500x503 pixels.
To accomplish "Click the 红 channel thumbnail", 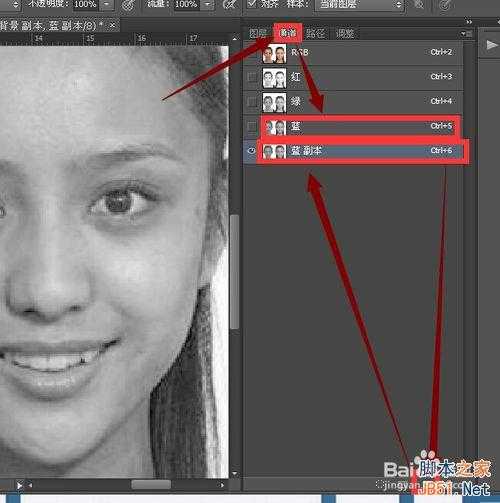I will (274, 78).
